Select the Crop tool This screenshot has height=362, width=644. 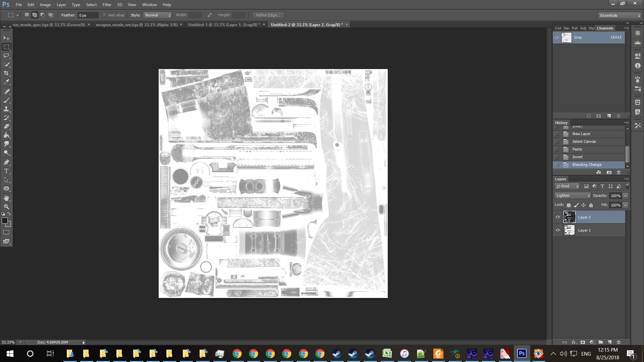click(x=6, y=73)
